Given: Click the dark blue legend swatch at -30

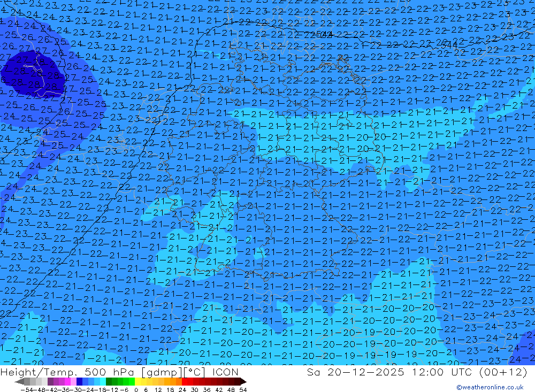Looking at the screenshot, I should 79,381.
